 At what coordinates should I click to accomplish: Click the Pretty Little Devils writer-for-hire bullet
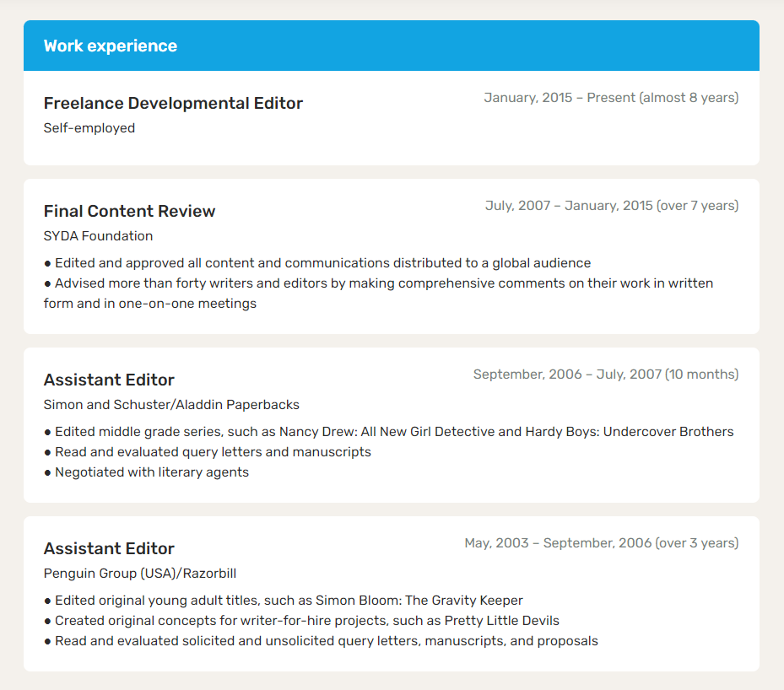pos(301,621)
